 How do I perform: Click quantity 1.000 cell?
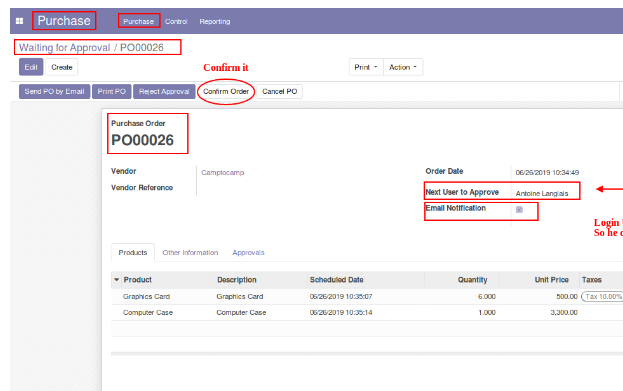click(x=487, y=312)
